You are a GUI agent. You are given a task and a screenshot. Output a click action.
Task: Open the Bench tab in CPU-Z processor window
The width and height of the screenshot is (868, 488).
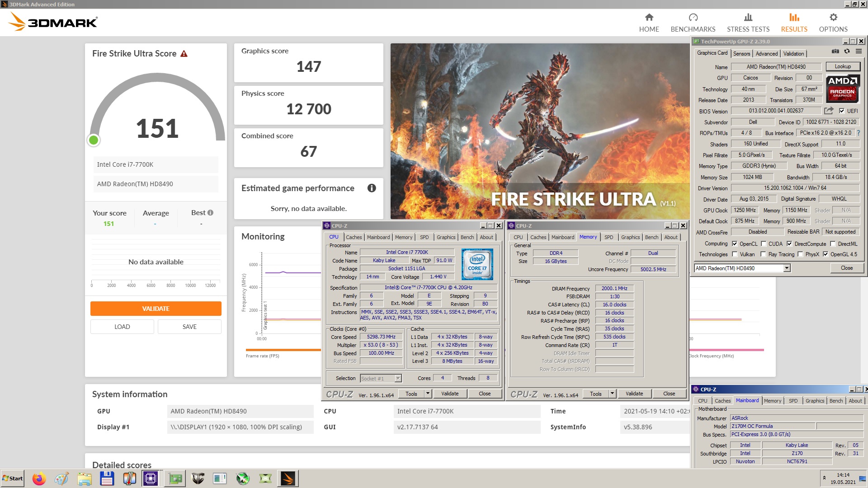click(467, 237)
